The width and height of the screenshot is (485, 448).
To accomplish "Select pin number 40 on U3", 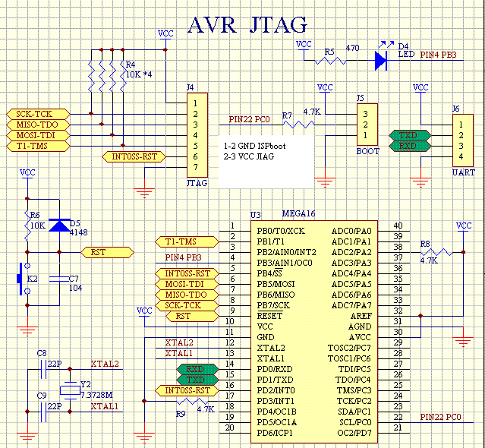I will pos(398,226).
